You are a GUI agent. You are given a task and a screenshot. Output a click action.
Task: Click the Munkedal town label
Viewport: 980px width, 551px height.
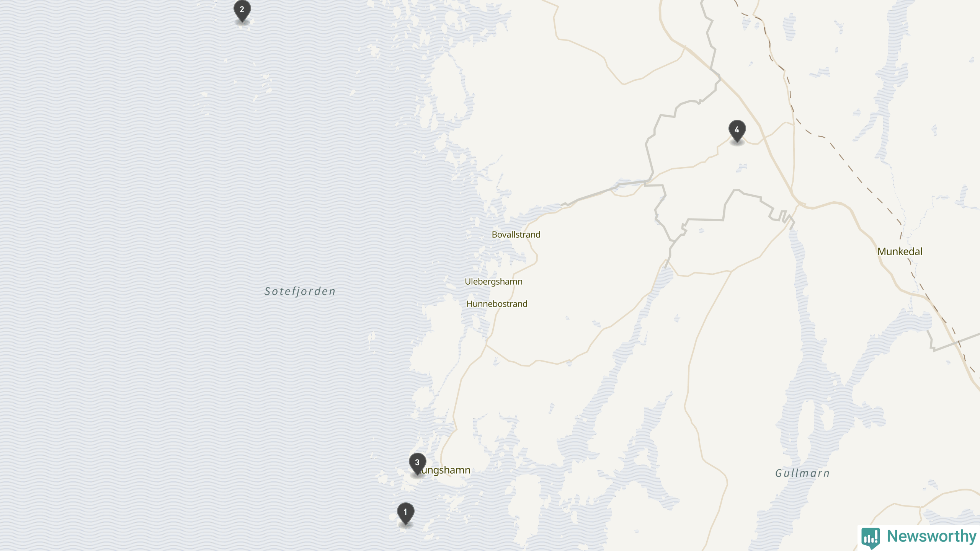[x=900, y=251]
